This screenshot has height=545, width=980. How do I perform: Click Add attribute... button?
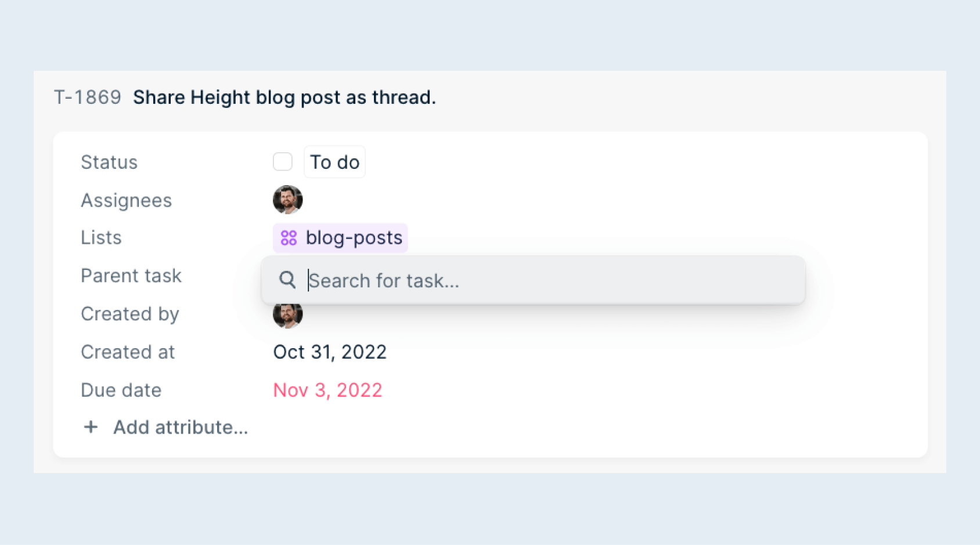pos(165,427)
